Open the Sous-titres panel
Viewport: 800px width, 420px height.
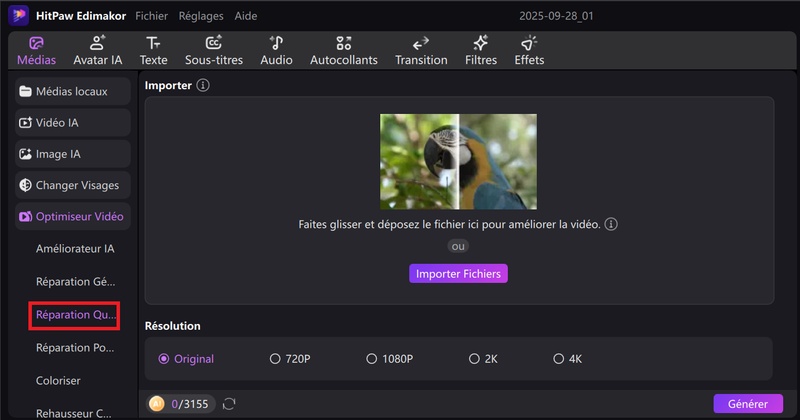coord(214,51)
